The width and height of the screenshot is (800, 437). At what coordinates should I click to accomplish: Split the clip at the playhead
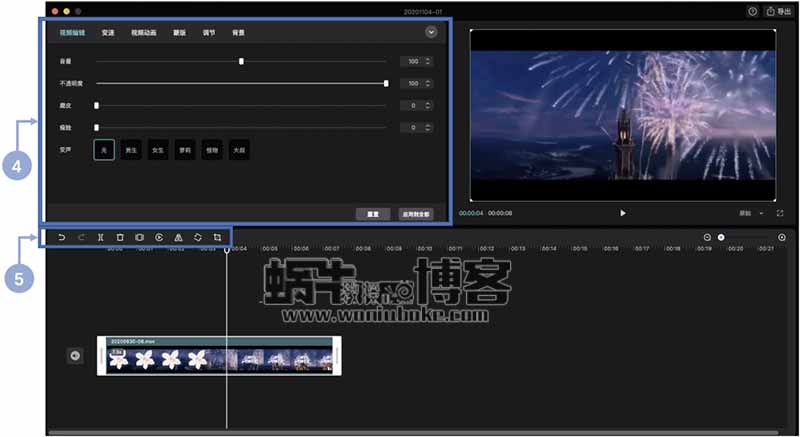coord(101,237)
